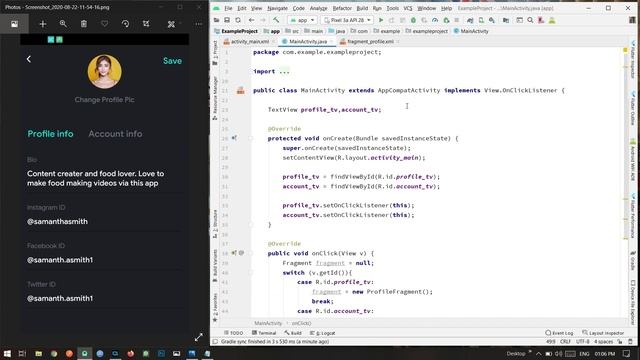The width and height of the screenshot is (640, 360).
Task: Click the @samanthasmith Instagram ID field
Action: point(57,222)
